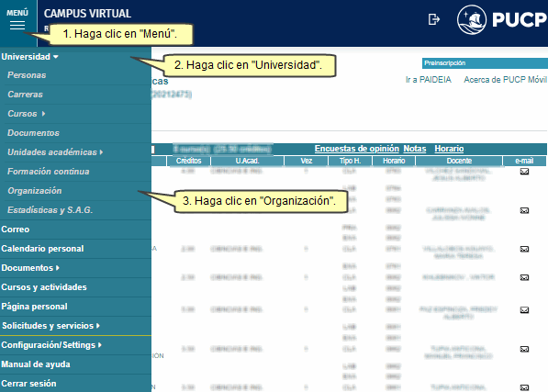Click the logout door icon in header
The height and width of the screenshot is (392, 548).
click(x=433, y=19)
